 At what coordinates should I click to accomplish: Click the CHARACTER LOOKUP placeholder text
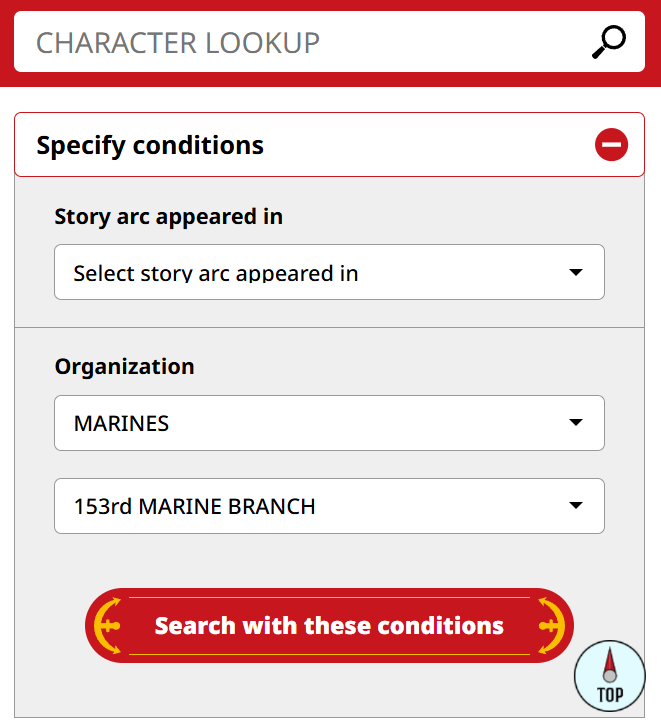click(x=178, y=42)
